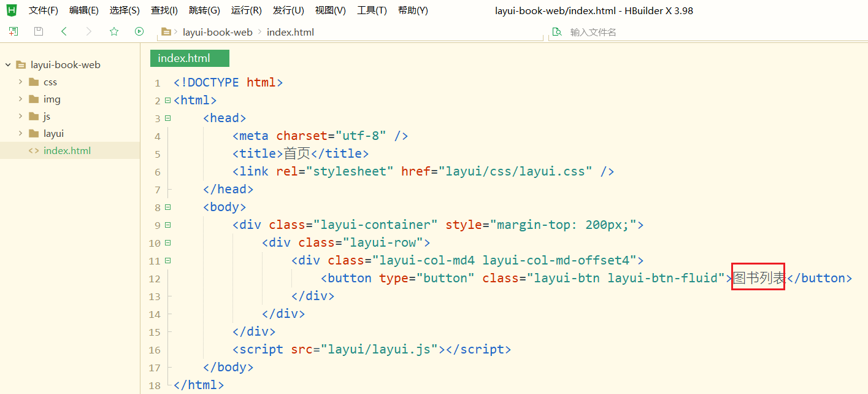
Task: Select the js folder name in tree
Action: coord(47,116)
